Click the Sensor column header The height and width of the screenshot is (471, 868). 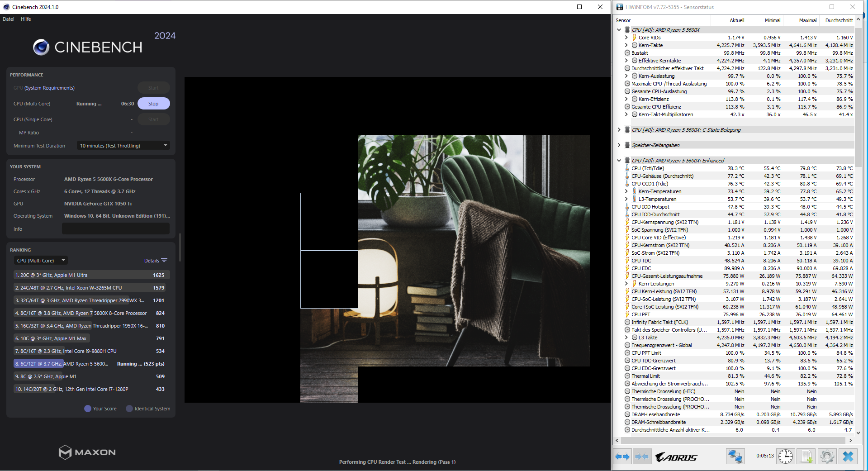pos(662,20)
